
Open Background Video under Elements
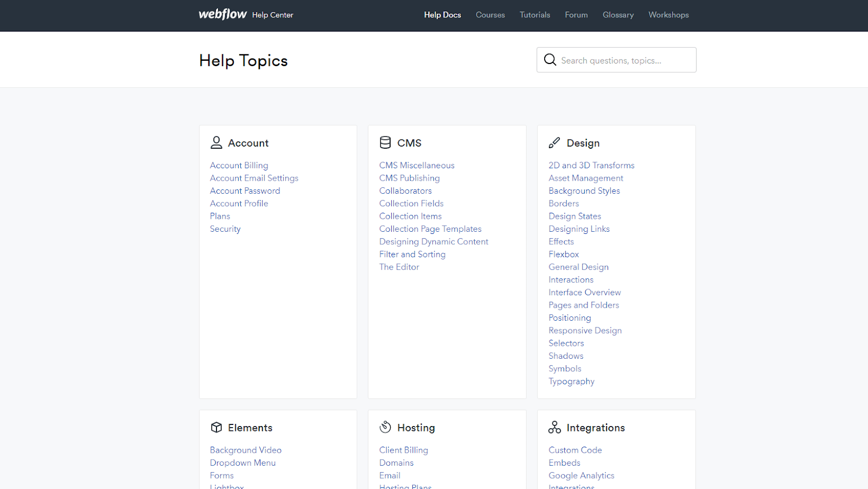tap(246, 450)
